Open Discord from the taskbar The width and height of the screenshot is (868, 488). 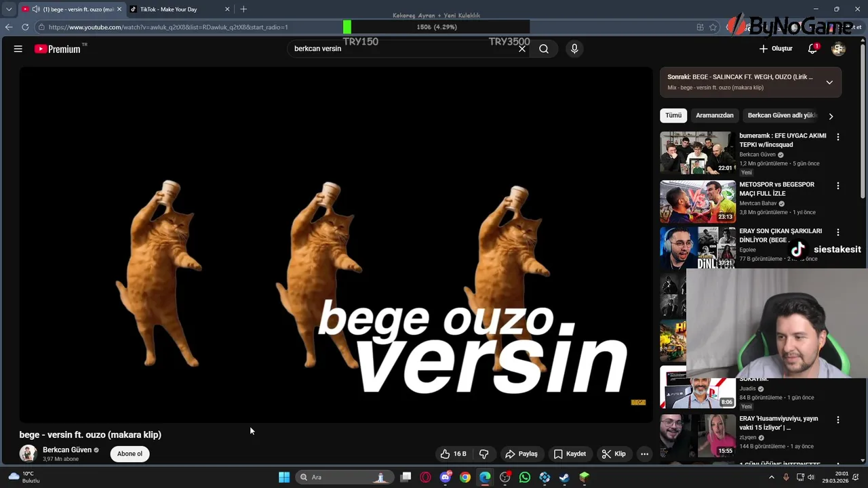pyautogui.click(x=445, y=477)
